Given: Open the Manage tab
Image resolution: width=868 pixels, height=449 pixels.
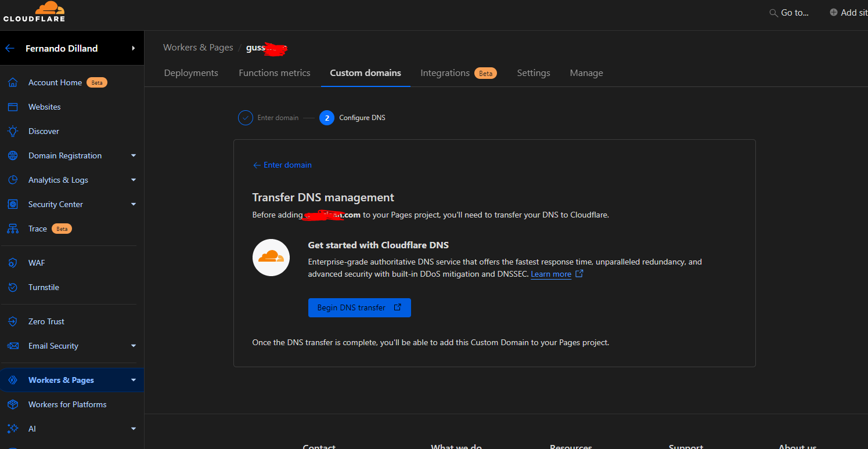Looking at the screenshot, I should pyautogui.click(x=586, y=73).
